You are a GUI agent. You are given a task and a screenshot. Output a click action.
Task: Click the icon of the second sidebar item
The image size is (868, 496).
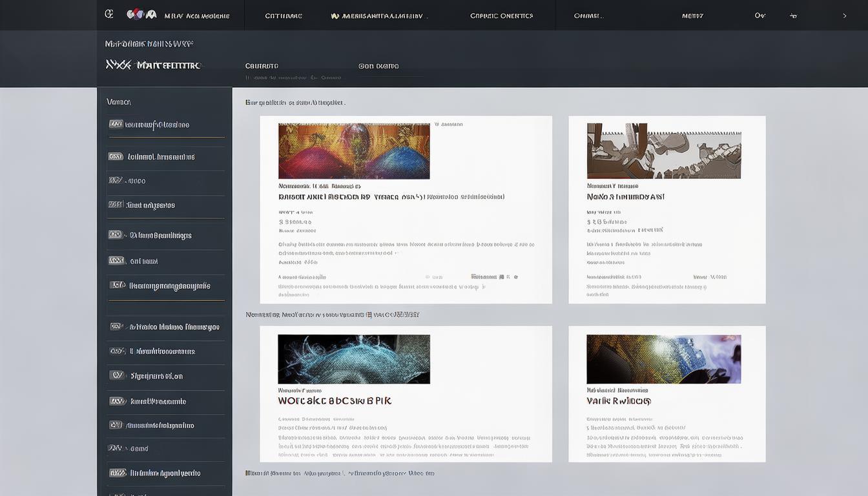(116, 156)
